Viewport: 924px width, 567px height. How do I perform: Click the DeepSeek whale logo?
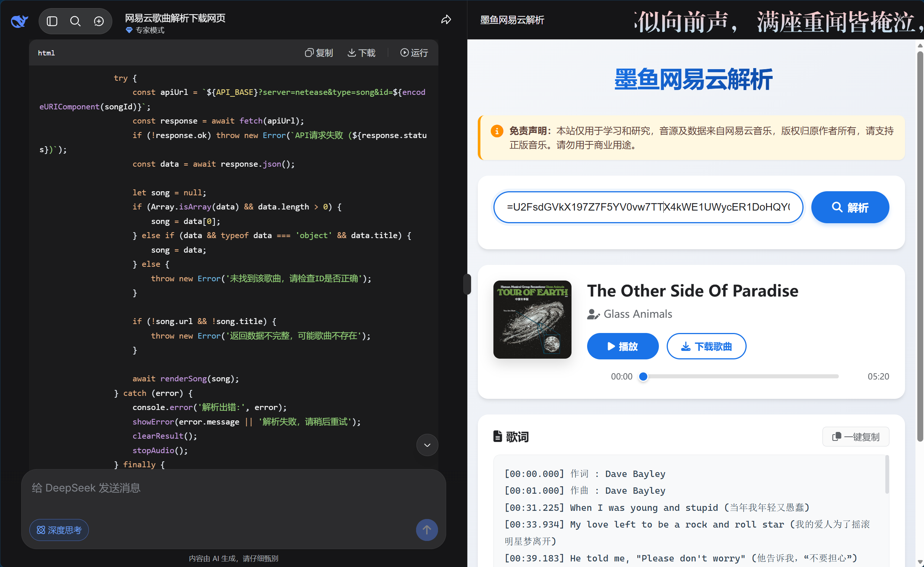[19, 21]
